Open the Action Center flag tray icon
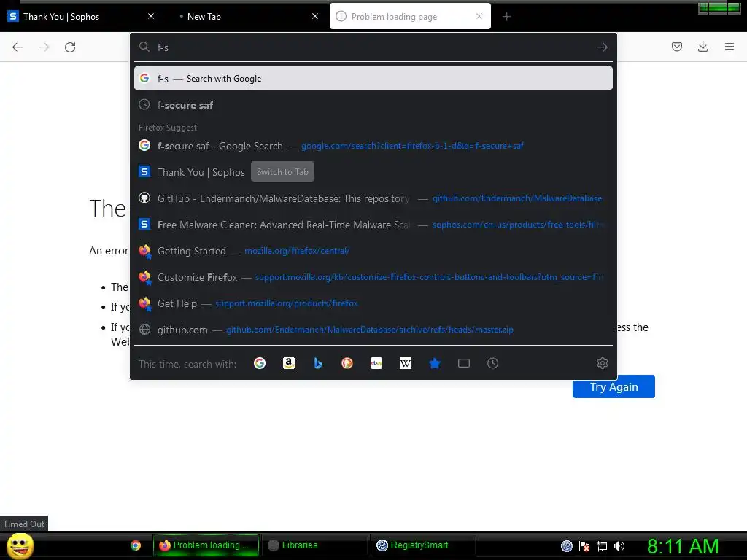 tap(584, 546)
